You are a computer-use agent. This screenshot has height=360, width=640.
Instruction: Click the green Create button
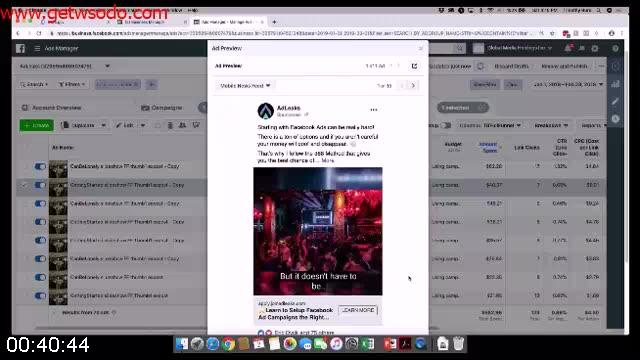[36, 125]
